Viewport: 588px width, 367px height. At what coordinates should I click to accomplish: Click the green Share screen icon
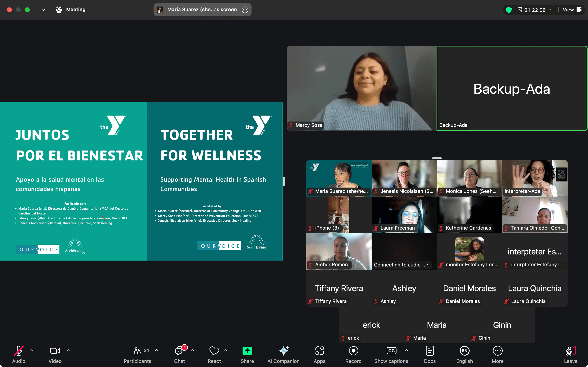click(247, 351)
